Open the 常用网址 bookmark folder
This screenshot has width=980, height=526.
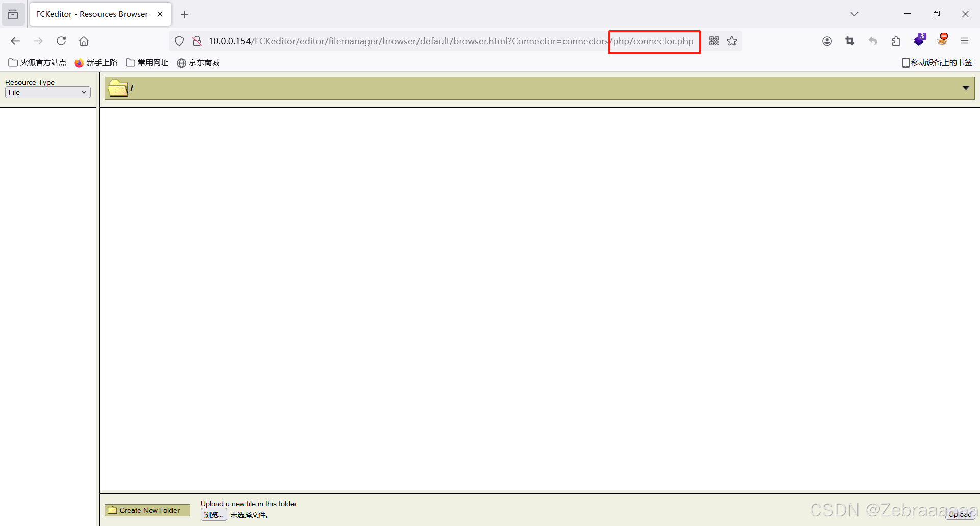click(147, 62)
